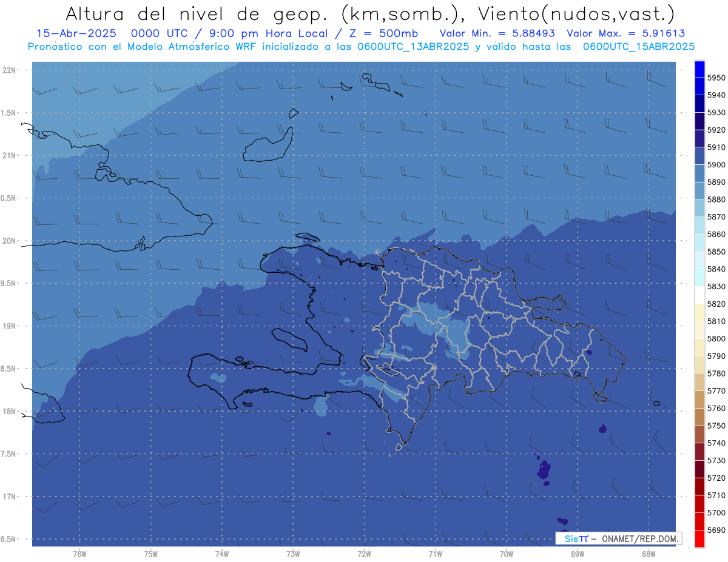Pick the color swatch between 5800 and 5810
The image size is (728, 562).
699,330
